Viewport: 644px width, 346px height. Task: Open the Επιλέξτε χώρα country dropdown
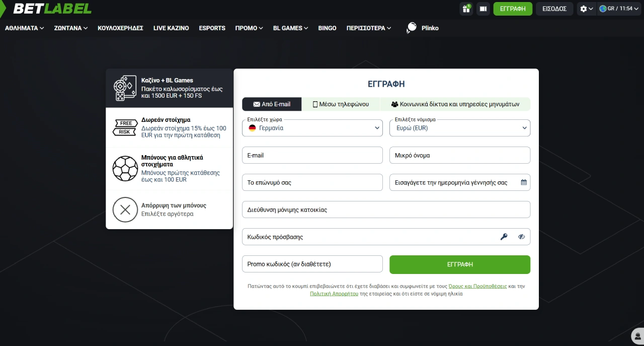[312, 128]
